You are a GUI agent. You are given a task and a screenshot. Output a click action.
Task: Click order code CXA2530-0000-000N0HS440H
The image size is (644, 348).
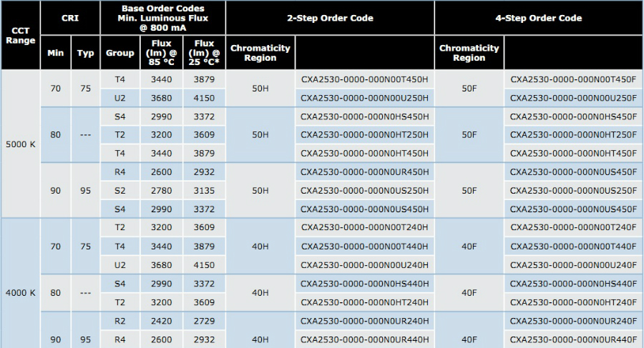pyautogui.click(x=364, y=284)
